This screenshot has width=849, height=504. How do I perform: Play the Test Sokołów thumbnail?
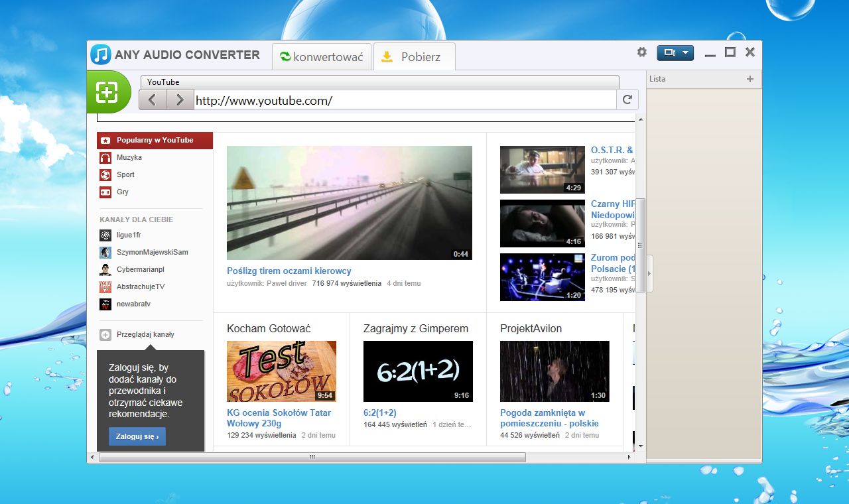coord(281,371)
